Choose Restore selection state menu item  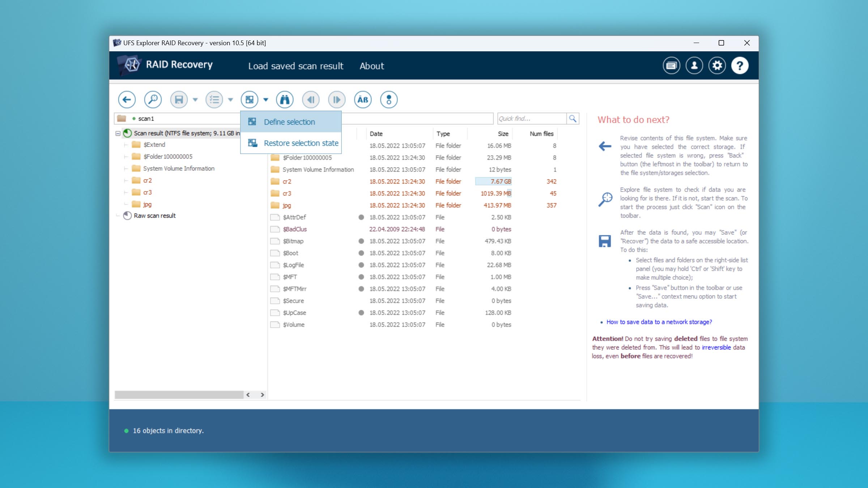(291, 143)
